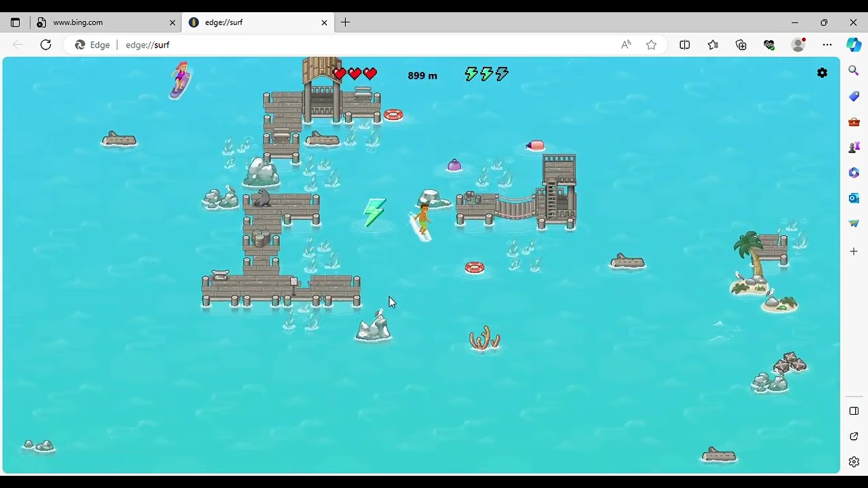Image resolution: width=868 pixels, height=488 pixels.
Task: Click the 899 m distance counter
Action: [x=422, y=75]
